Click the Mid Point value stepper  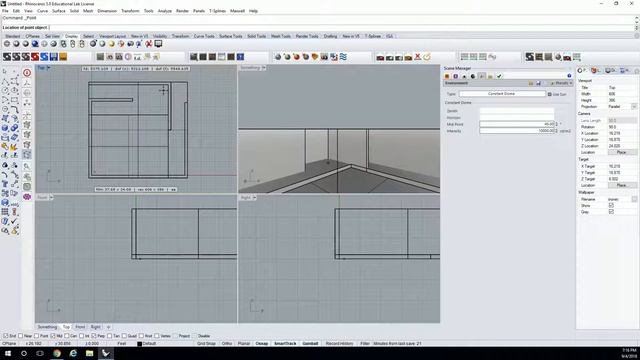pyautogui.click(x=556, y=124)
